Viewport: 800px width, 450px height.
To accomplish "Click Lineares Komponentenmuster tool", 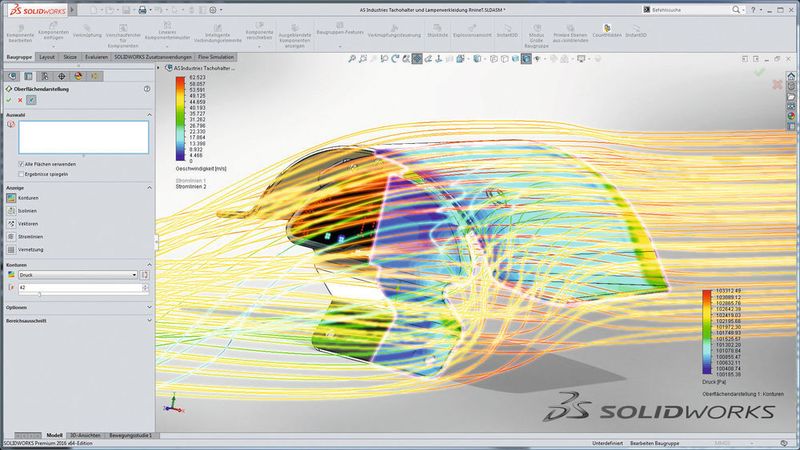I will pos(167,32).
